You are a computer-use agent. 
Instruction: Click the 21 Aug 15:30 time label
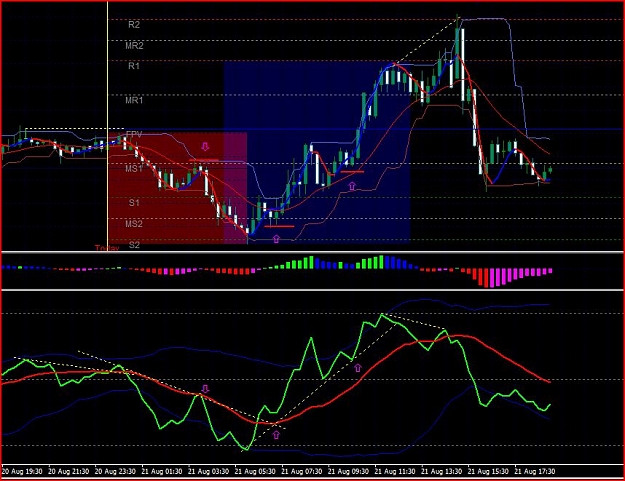coord(488,471)
